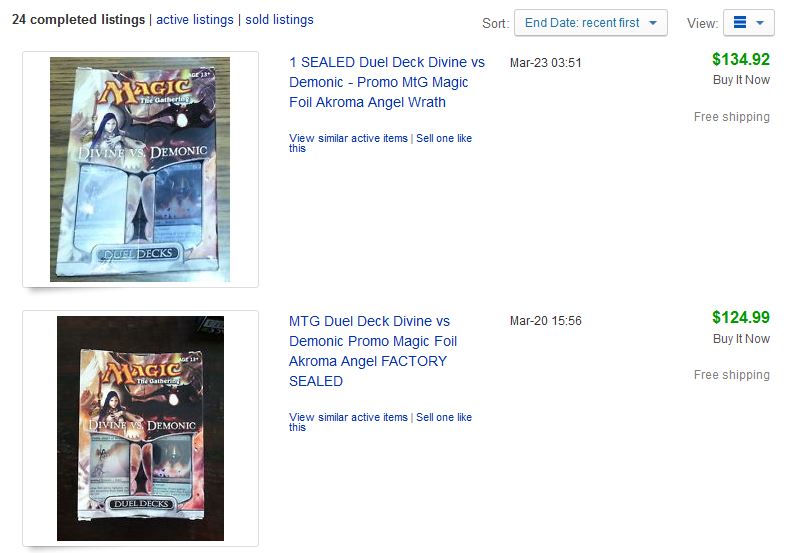
Task: Click the Sort dropdown caret arrow
Action: [x=653, y=23]
